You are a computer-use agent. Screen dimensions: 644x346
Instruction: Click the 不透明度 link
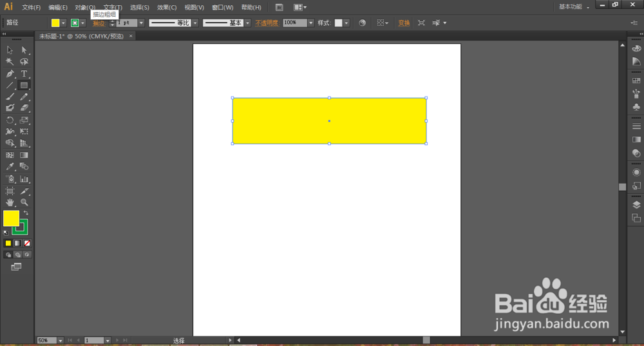click(x=267, y=23)
